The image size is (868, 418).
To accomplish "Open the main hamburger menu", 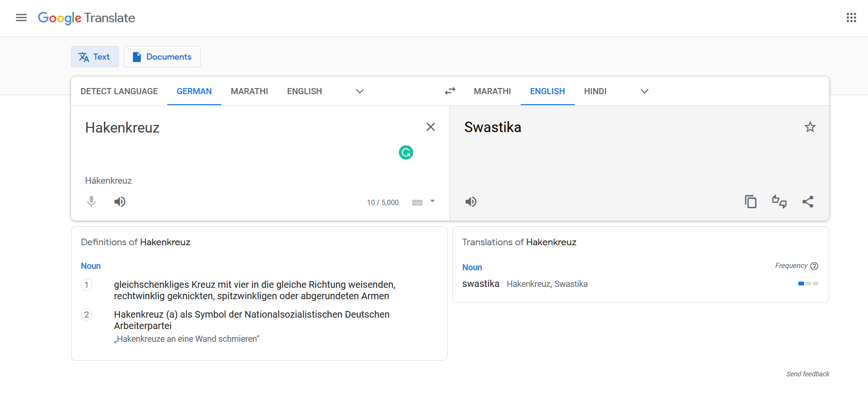I will click(21, 18).
